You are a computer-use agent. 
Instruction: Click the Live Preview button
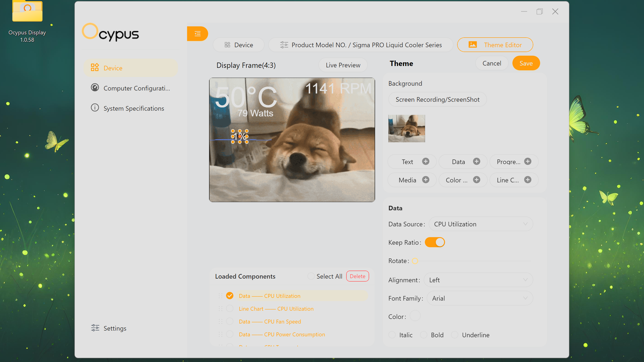click(343, 65)
